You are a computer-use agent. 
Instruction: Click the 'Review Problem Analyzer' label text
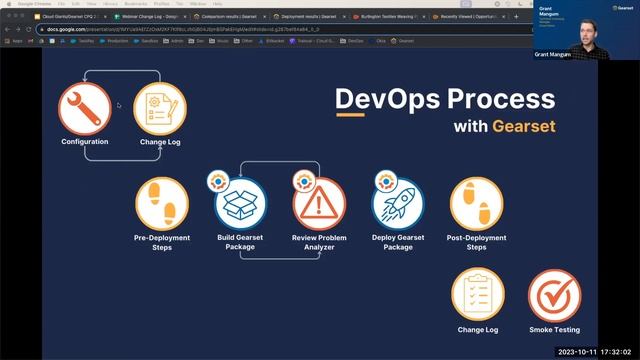point(319,242)
